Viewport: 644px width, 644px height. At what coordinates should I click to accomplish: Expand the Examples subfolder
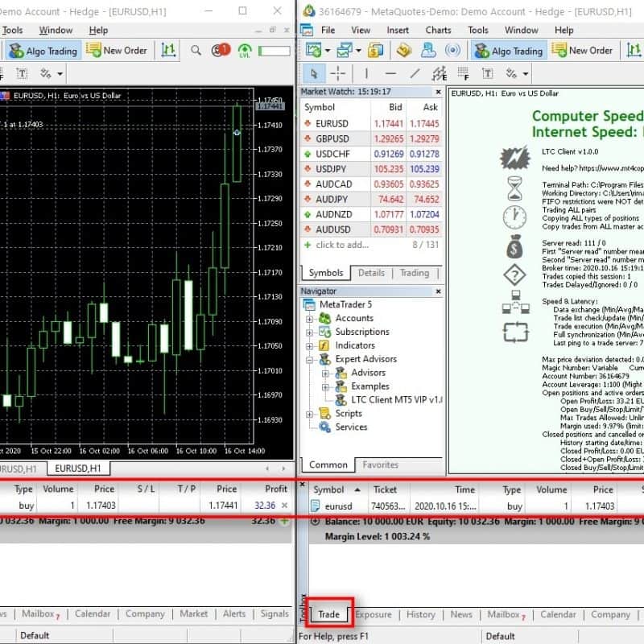click(x=325, y=387)
